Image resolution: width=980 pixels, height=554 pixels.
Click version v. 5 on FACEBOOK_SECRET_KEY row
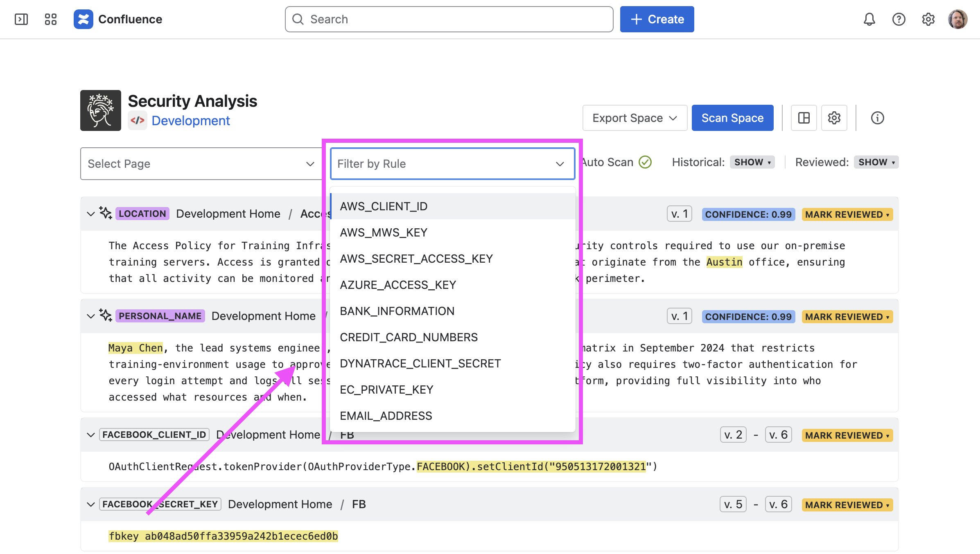[x=733, y=504]
